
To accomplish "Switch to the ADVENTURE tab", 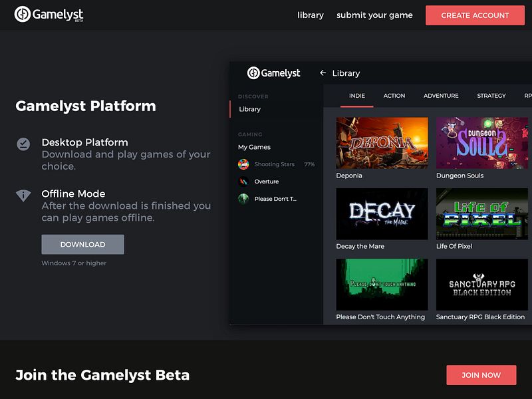I will 441,96.
